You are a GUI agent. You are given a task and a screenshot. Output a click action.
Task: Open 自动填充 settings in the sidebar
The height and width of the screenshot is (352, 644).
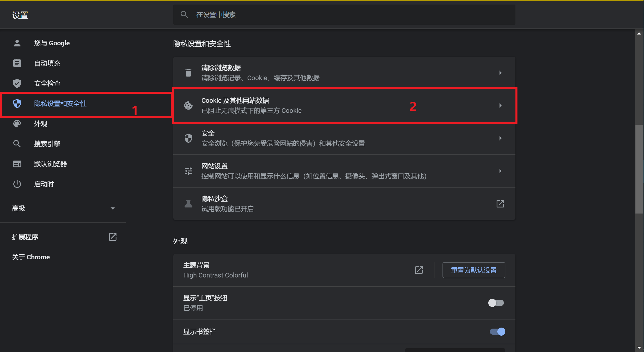pyautogui.click(x=47, y=63)
